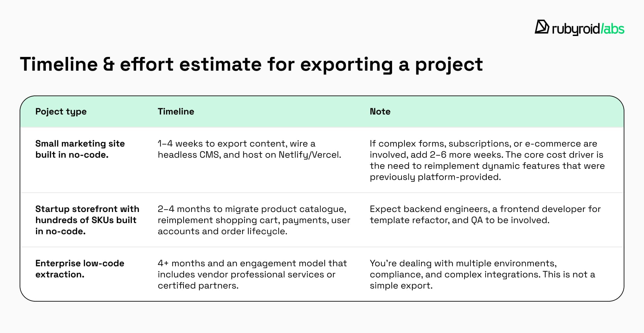Click the ampersand in the title

pos(109,64)
